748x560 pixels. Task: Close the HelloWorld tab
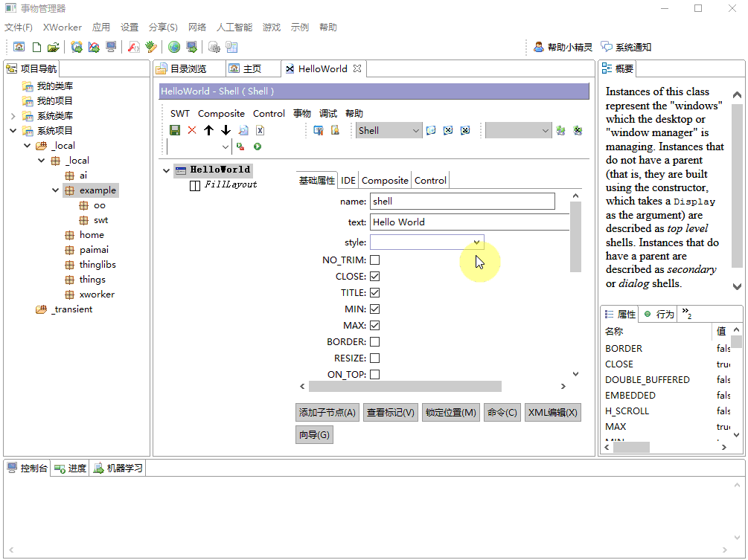point(357,68)
